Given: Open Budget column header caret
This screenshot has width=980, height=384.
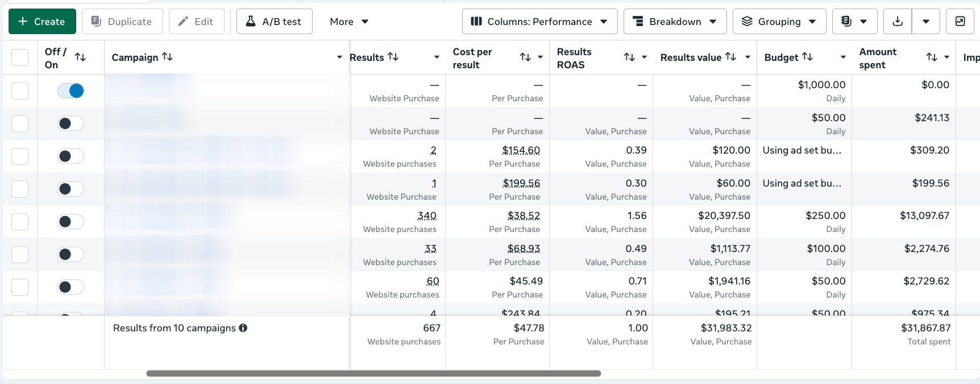Looking at the screenshot, I should 843,57.
